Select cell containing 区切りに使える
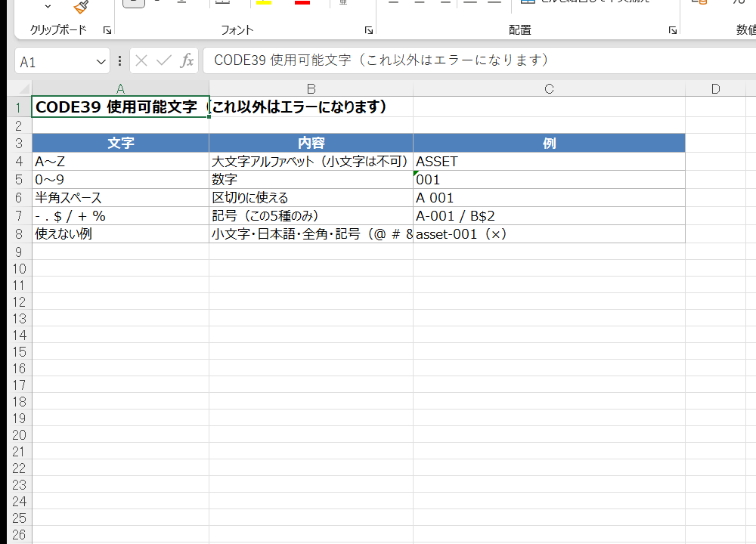Screen dimensions: 756x544 (x=311, y=197)
